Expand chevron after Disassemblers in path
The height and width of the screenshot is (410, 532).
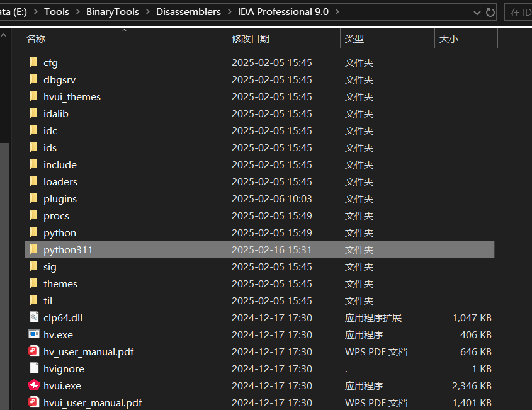point(229,12)
